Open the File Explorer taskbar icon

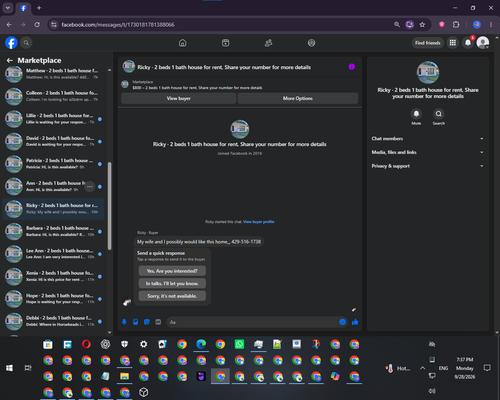click(125, 376)
